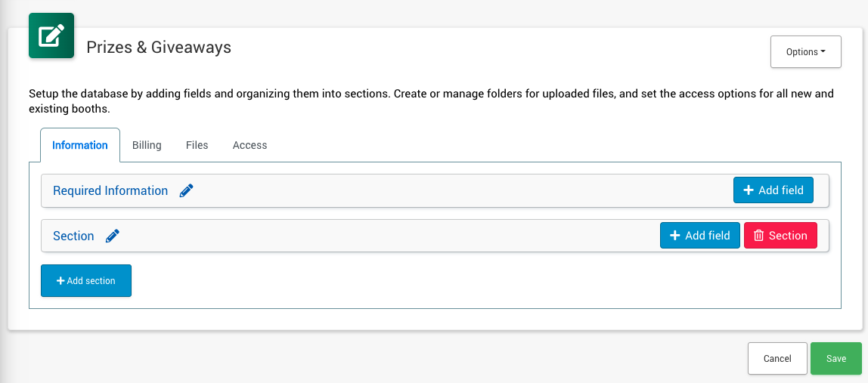Switch to the Information tab
868x383 pixels.
tap(79, 145)
